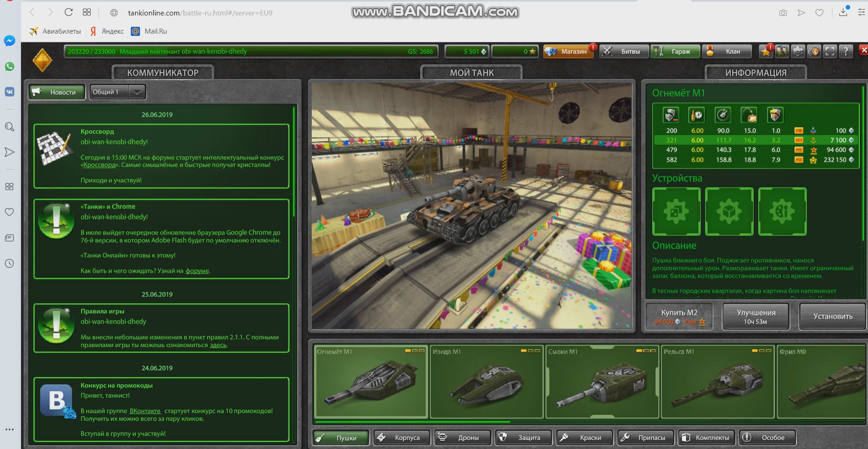868x449 pixels.
Task: Reload the browser page
Action: pos(69,12)
